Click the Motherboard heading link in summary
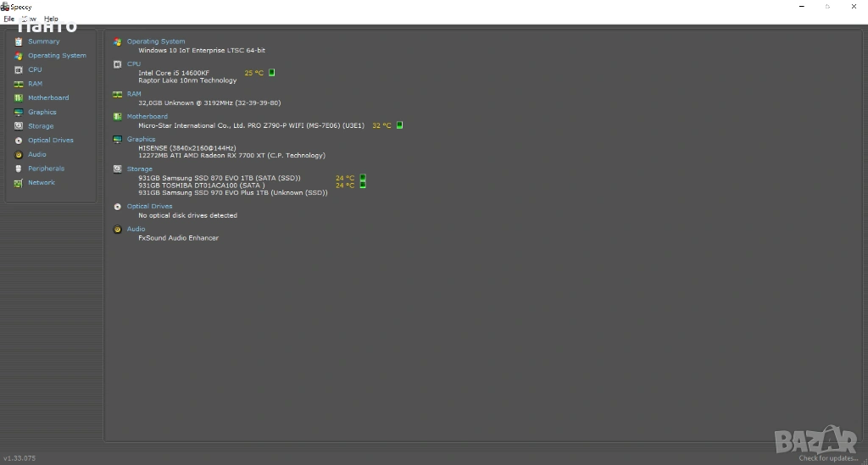The image size is (868, 465). (147, 117)
